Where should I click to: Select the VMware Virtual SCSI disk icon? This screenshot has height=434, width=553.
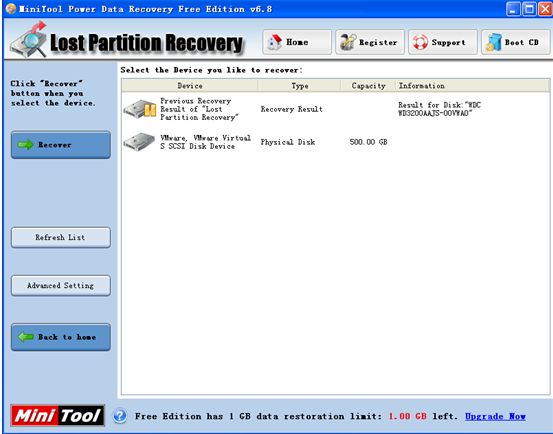click(x=139, y=142)
